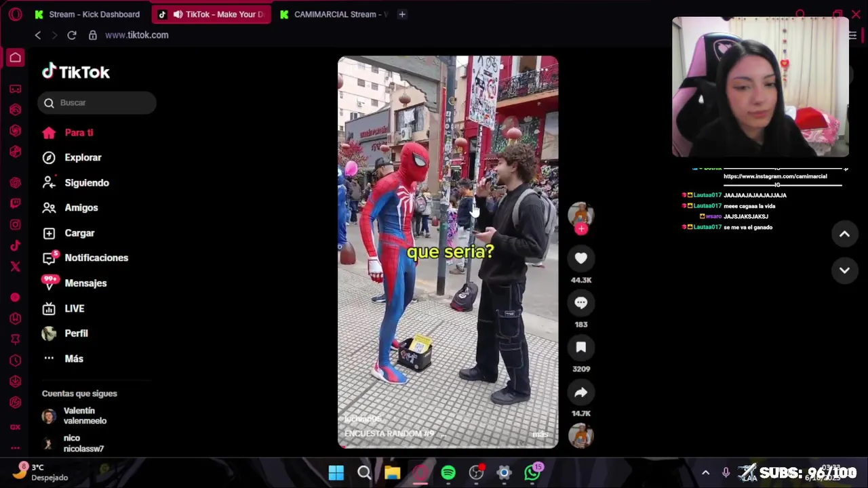The height and width of the screenshot is (488, 868).
Task: Like the video with the heart icon
Action: tap(581, 258)
